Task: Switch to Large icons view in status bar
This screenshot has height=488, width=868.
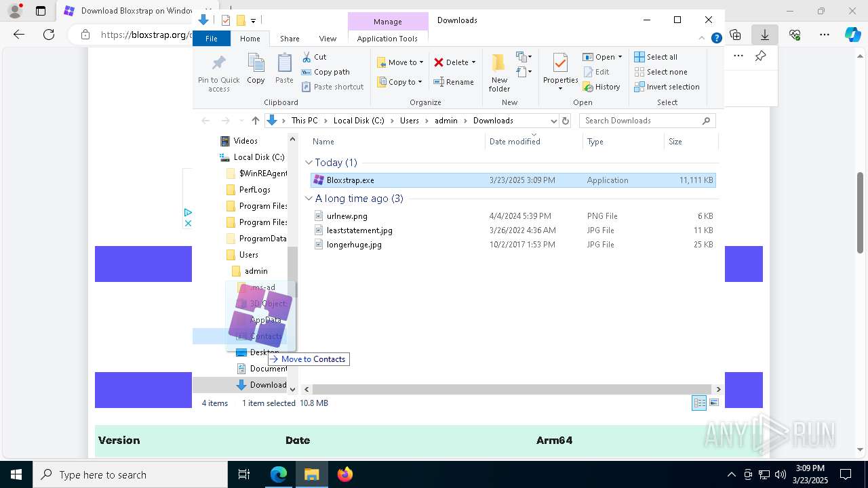Action: (x=714, y=403)
